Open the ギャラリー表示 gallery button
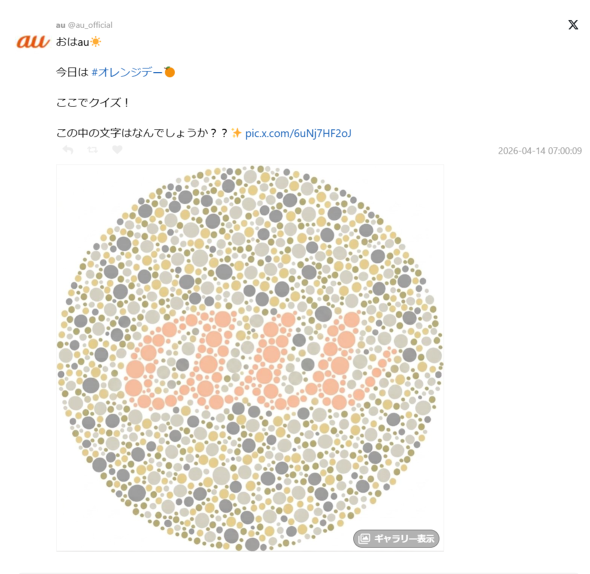This screenshot has width=590, height=574. (x=396, y=538)
